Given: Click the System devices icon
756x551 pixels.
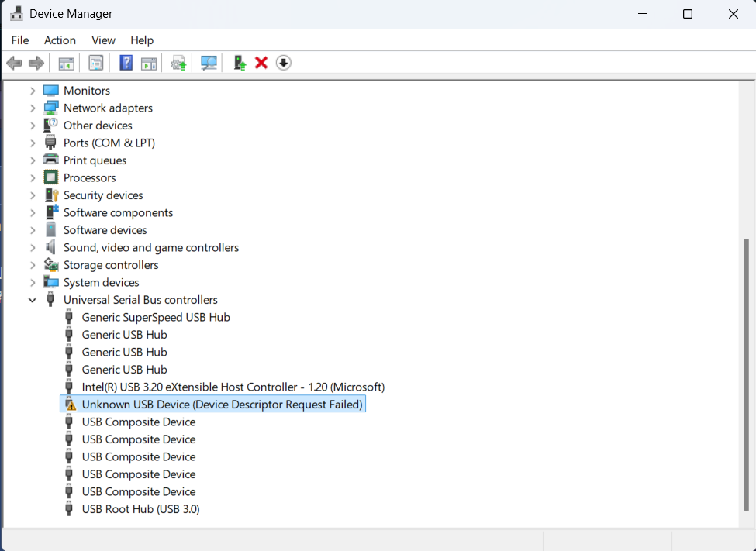Looking at the screenshot, I should coord(50,282).
